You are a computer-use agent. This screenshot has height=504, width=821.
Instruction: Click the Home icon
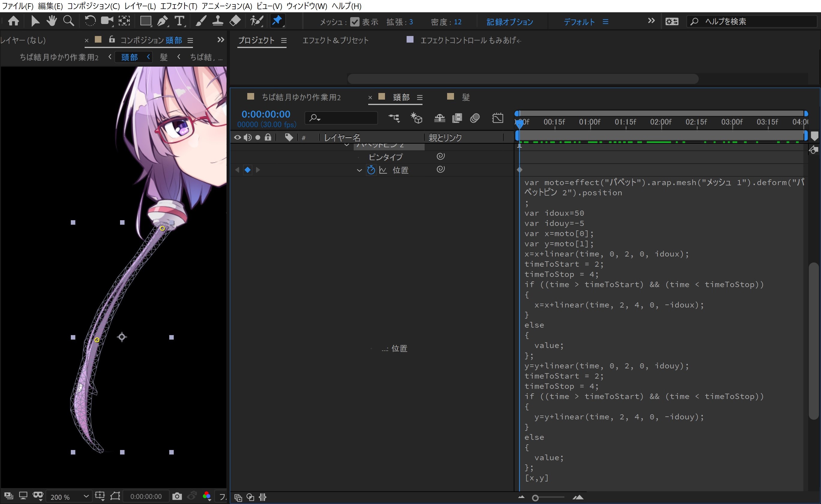coord(13,21)
